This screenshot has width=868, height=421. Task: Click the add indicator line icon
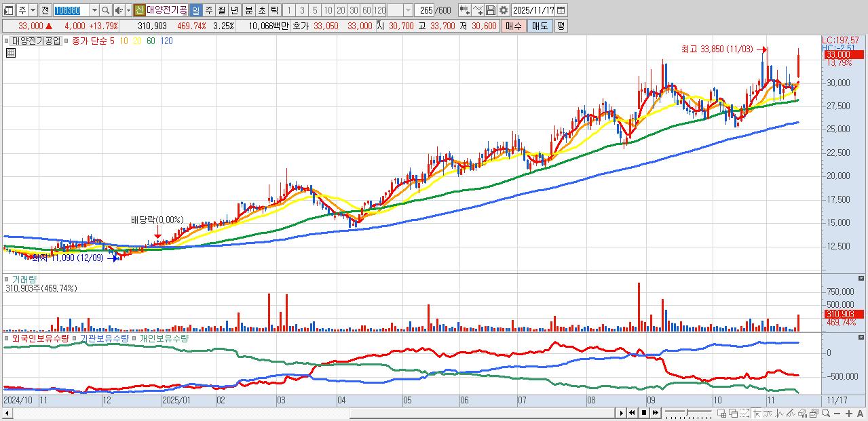point(478,10)
